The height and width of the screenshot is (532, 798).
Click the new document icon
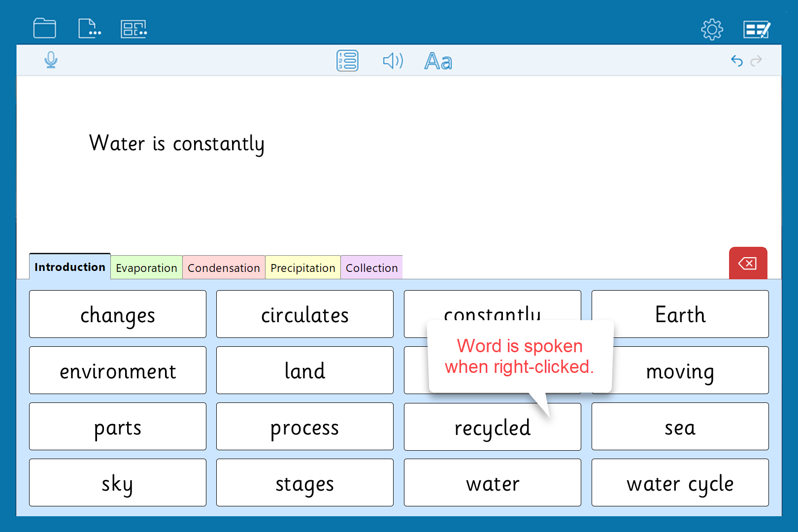tap(89, 28)
